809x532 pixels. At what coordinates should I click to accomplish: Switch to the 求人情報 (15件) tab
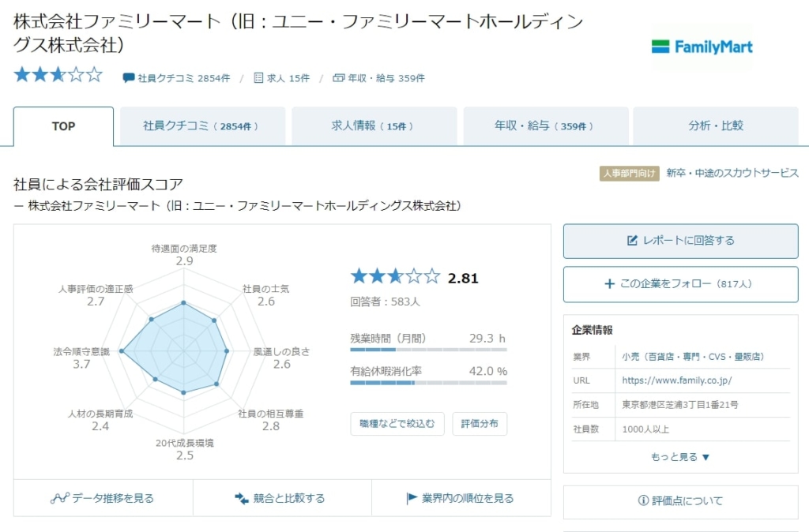coord(374,126)
